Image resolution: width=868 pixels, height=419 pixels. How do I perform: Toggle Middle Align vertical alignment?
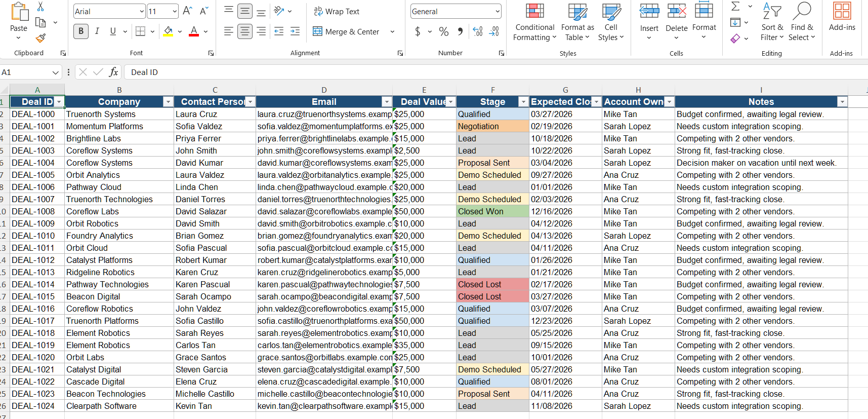coord(245,11)
